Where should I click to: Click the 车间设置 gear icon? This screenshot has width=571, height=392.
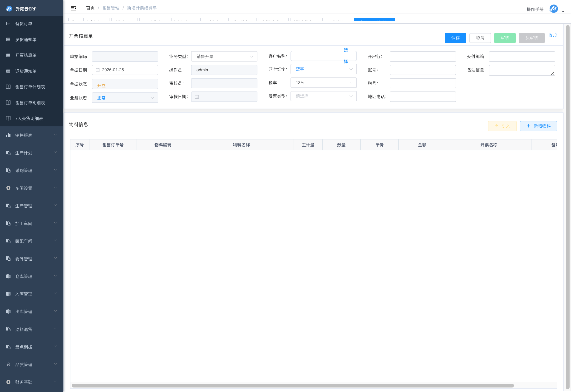coord(8,188)
